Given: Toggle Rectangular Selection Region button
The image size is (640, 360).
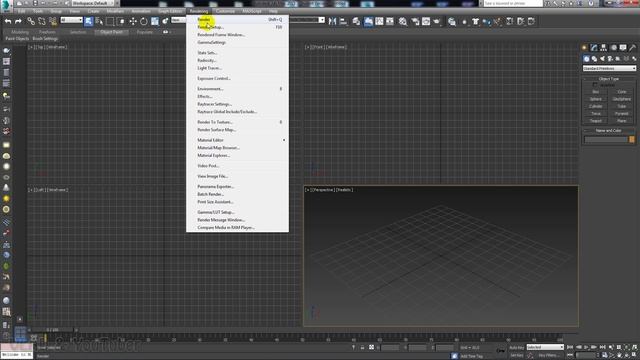Looking at the screenshot, I should point(110,21).
